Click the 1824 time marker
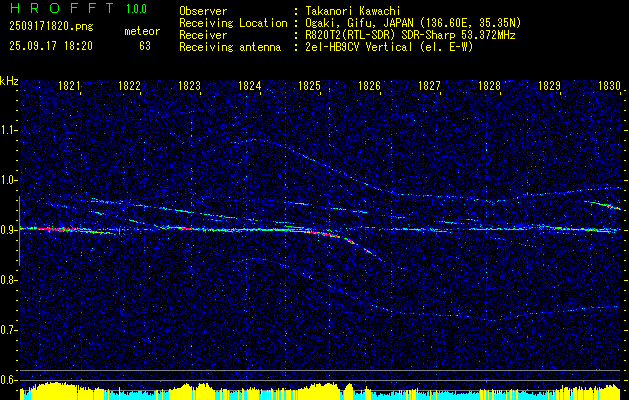Image resolution: width=629 pixels, height=400 pixels. [250, 85]
